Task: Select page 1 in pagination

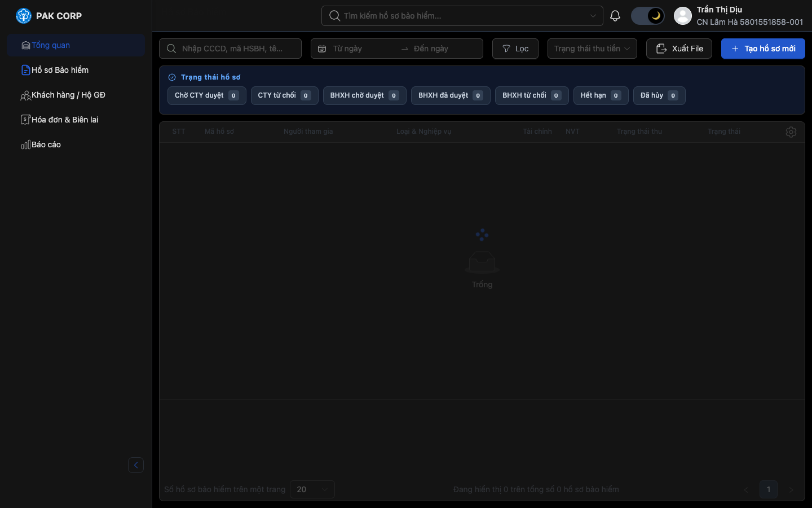Action: pos(769,489)
